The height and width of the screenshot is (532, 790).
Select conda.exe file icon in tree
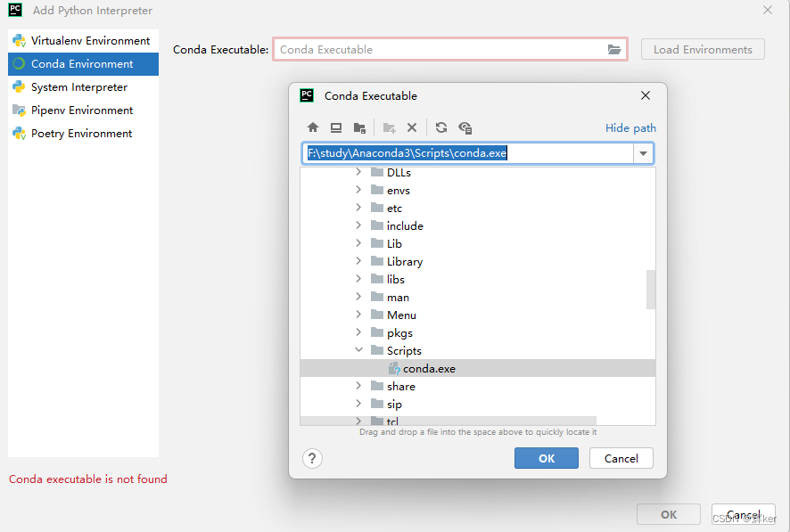click(x=394, y=368)
